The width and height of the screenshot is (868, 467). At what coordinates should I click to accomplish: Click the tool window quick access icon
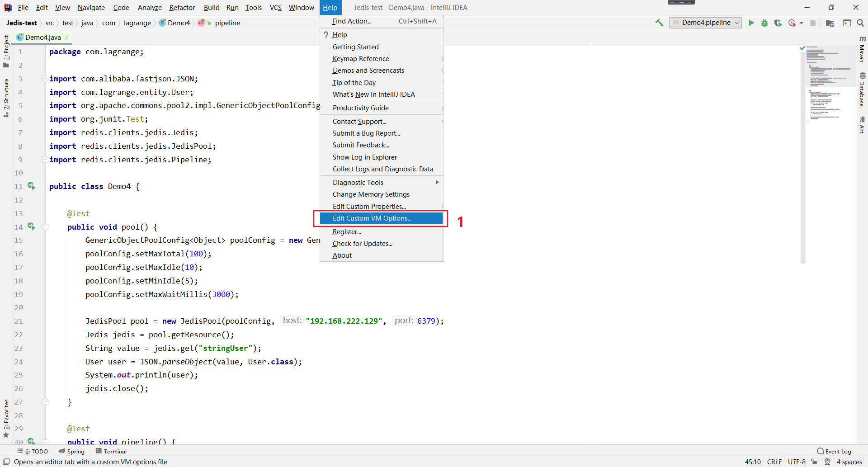click(6, 462)
